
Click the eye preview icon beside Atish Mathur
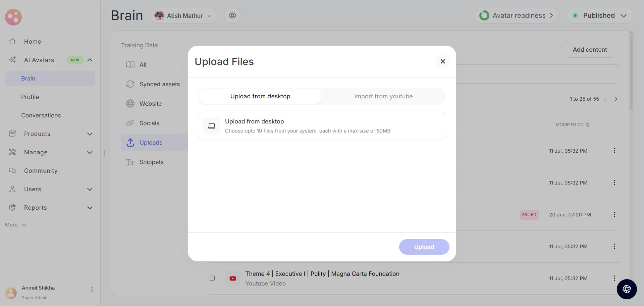coord(232,16)
